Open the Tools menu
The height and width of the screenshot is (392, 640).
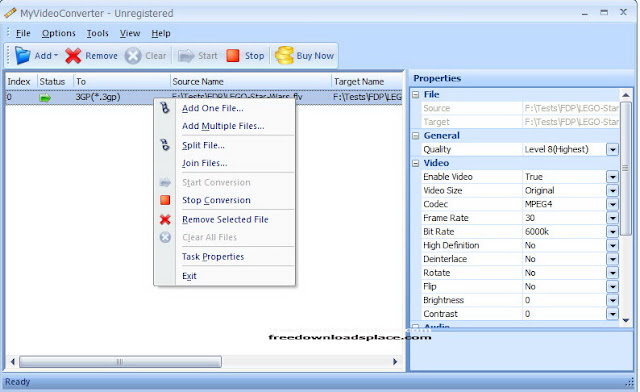[x=98, y=33]
